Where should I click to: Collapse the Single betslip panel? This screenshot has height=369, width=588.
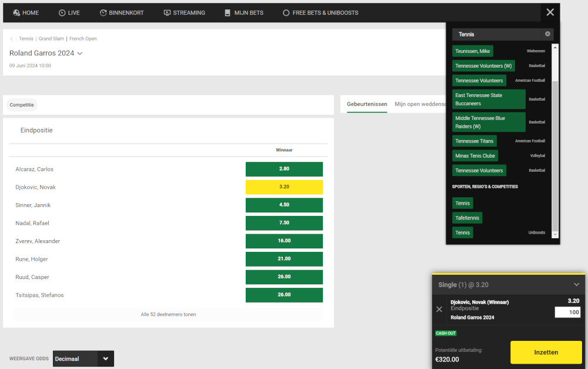tap(576, 284)
